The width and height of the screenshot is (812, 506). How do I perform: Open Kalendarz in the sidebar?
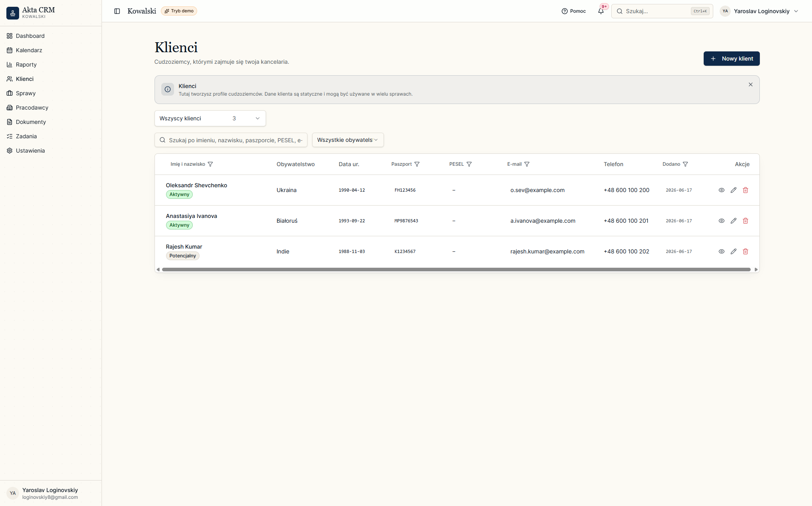(x=51, y=50)
